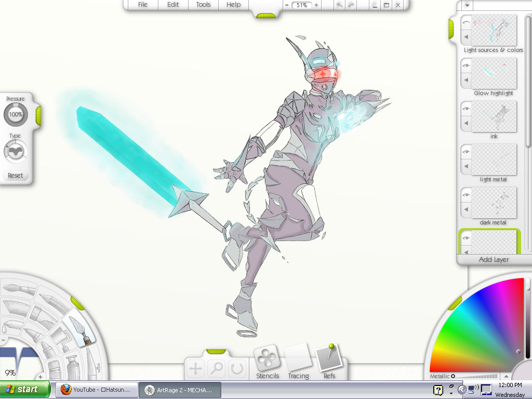The width and height of the screenshot is (532, 399).
Task: Open the Tools menu
Action: coord(203,5)
